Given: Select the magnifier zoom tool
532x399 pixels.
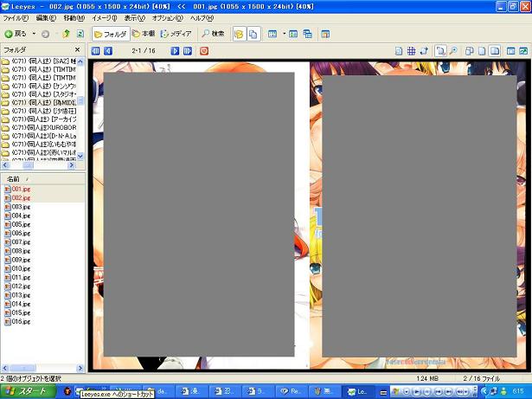Looking at the screenshot, I should [453, 51].
